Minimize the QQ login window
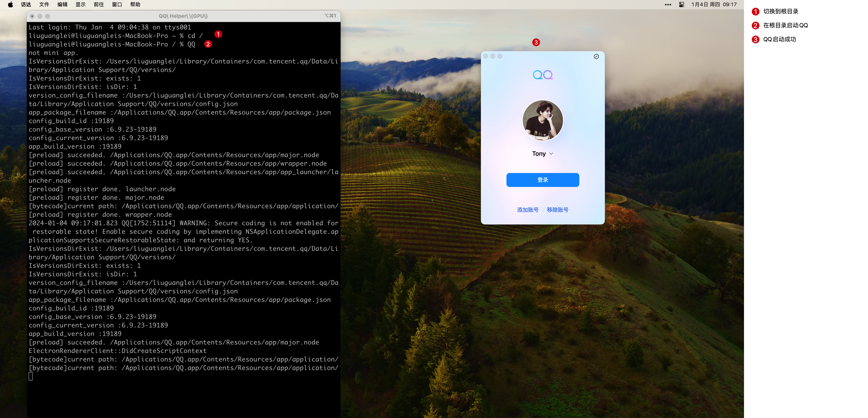Viewport: 868px width, 418px height. coord(493,56)
